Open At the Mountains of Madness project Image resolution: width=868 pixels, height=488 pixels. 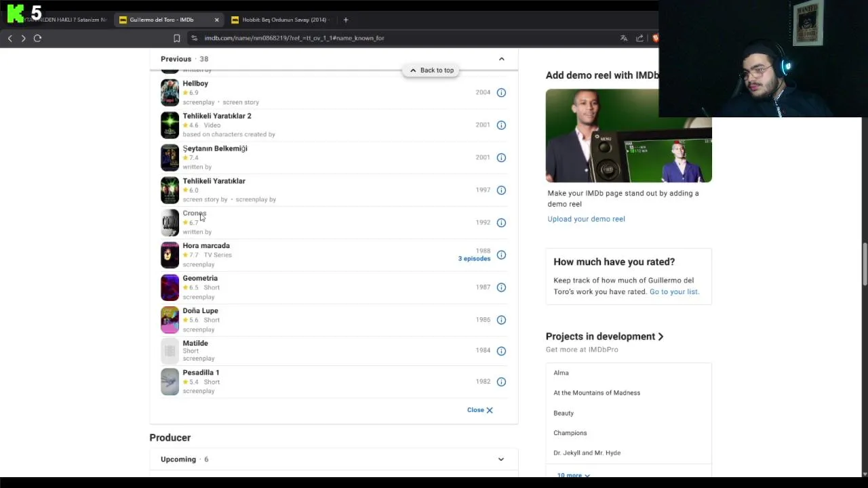pos(597,393)
